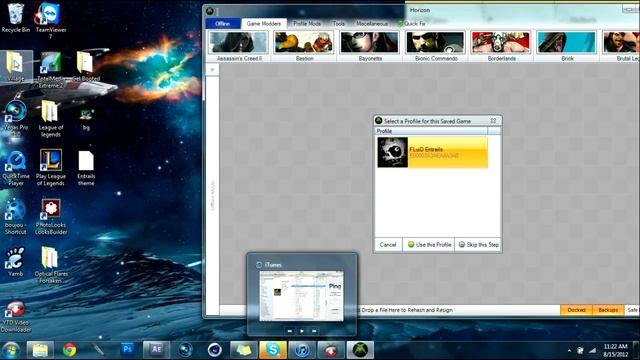640x360 pixels.
Task: Click the iTunes preview thumbnail
Action: coord(302,296)
